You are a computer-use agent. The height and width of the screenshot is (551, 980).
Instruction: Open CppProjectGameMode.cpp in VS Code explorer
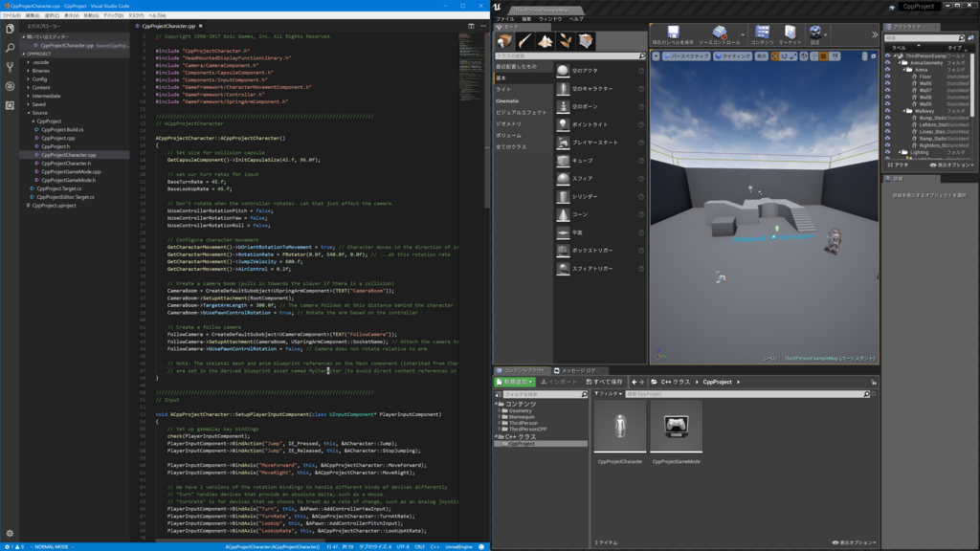[x=71, y=172]
